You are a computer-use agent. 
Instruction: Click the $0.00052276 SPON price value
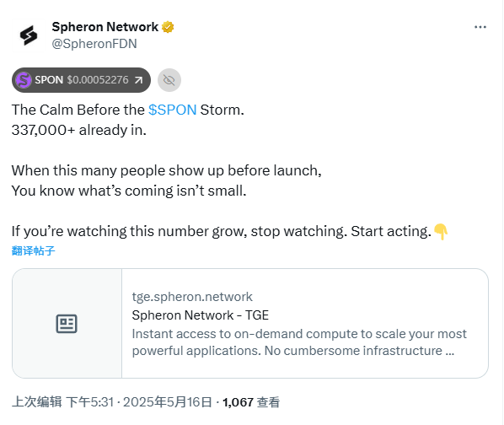[x=98, y=80]
